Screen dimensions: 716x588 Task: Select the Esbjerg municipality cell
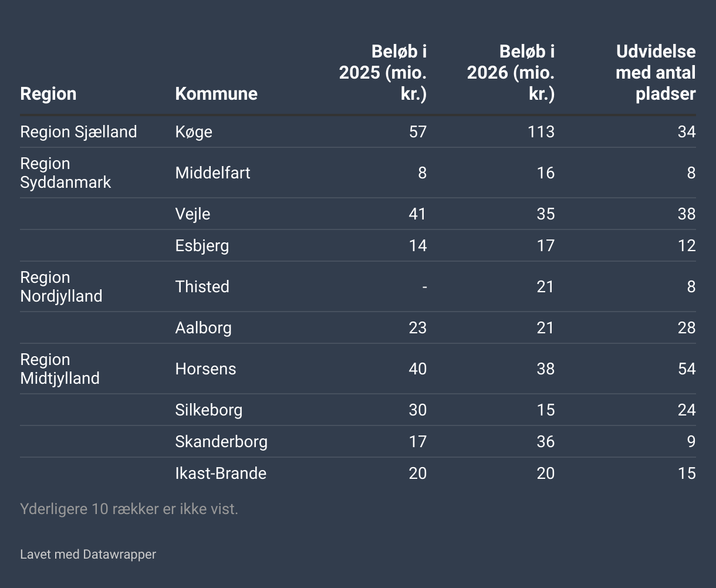(x=202, y=246)
